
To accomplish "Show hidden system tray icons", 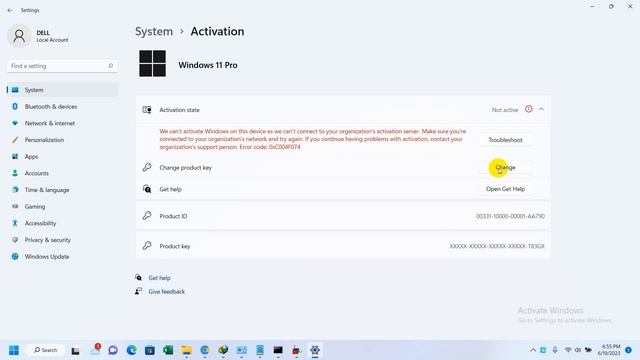I will click(533, 350).
